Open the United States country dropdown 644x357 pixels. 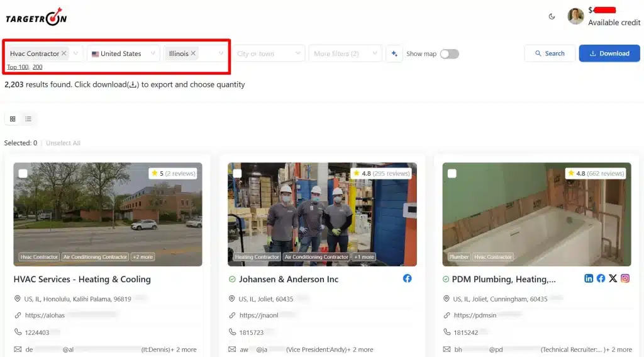click(x=123, y=54)
